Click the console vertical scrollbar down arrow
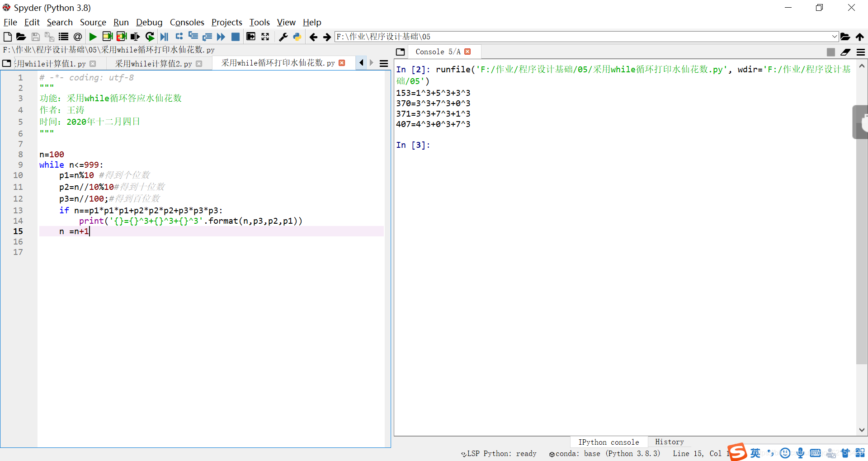The image size is (868, 461). (x=862, y=430)
